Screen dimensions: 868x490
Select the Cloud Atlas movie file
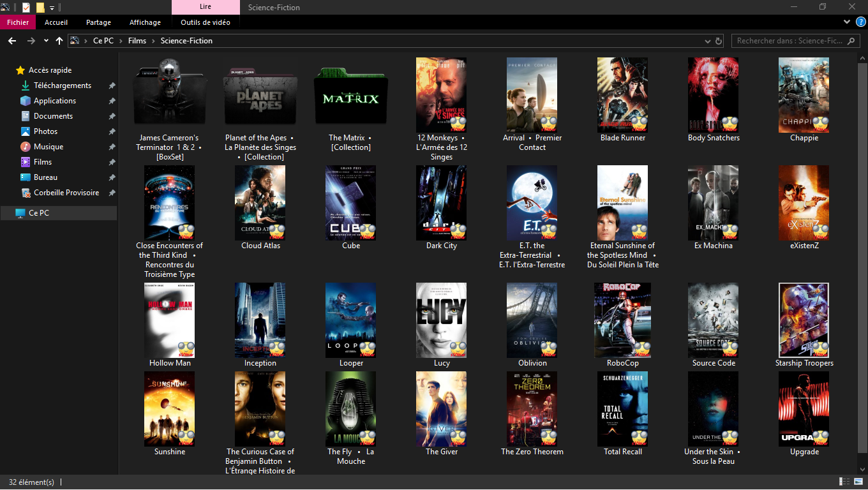click(260, 203)
